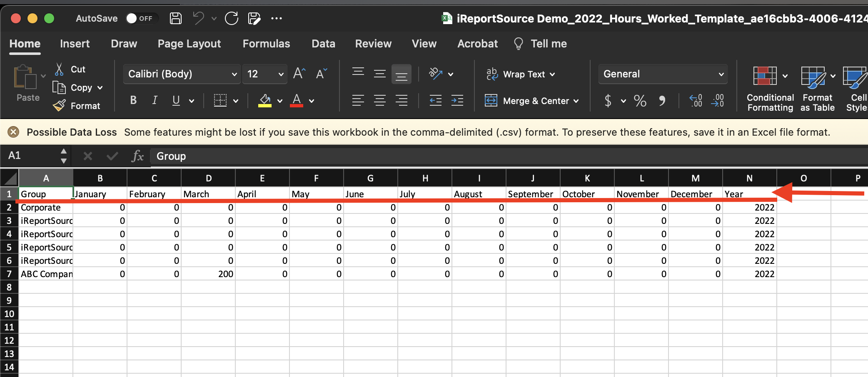Click the Paste clipboard icon
The height and width of the screenshot is (377, 868).
pyautogui.click(x=25, y=77)
